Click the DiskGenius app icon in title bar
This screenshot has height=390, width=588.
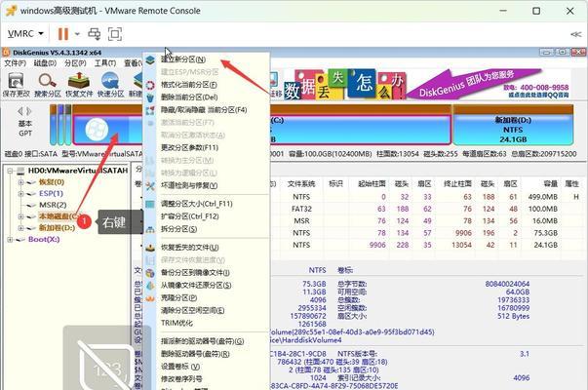click(x=6, y=53)
